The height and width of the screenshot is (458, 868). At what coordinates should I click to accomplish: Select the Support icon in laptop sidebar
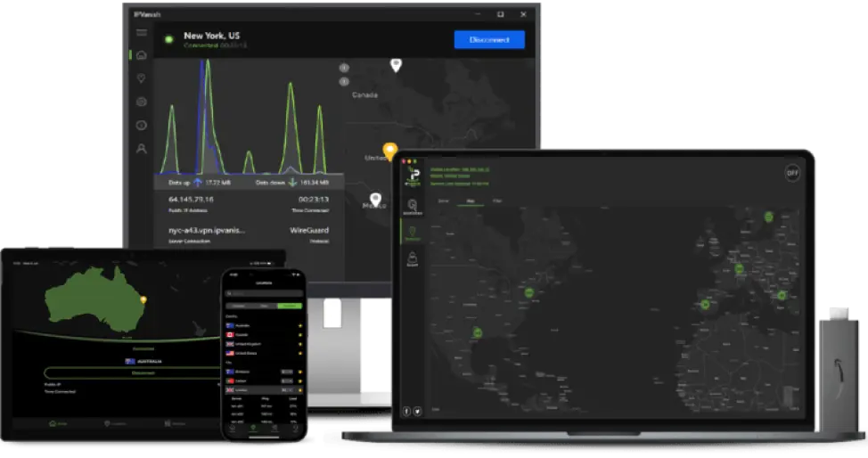tap(413, 260)
